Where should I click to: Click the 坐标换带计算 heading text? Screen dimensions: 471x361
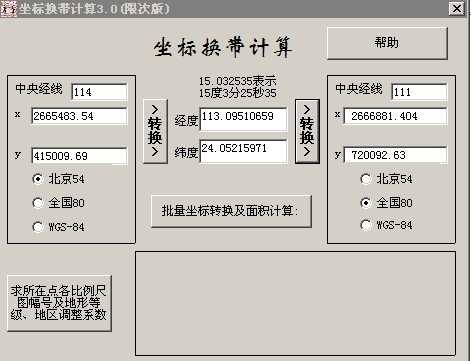pyautogui.click(x=223, y=47)
